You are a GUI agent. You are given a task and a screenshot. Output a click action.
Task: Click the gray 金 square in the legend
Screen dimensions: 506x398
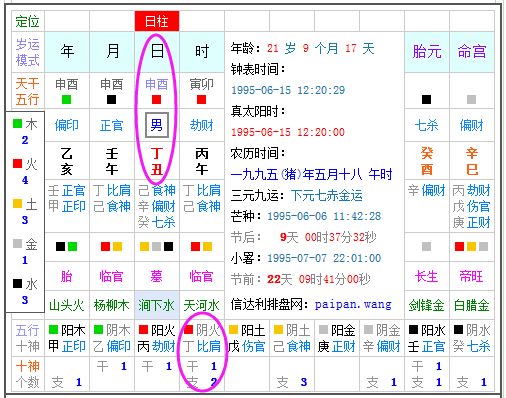[x=17, y=243]
